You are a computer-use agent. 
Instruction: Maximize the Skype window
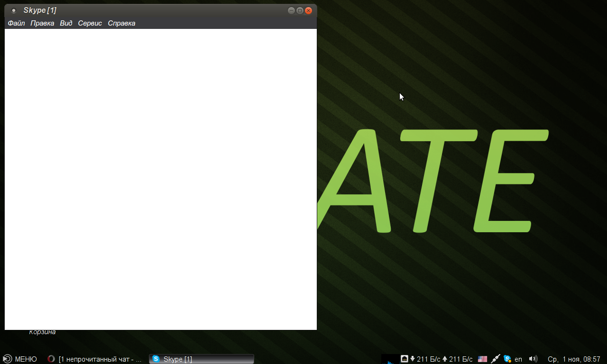[x=300, y=10]
